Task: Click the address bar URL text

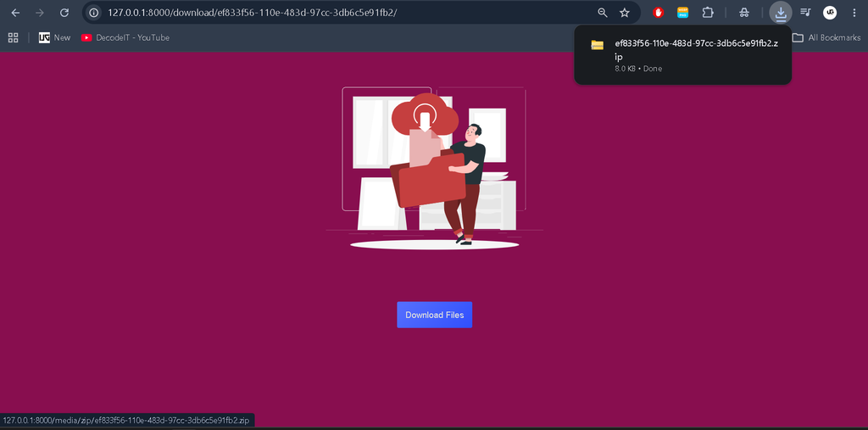Action: 253,13
